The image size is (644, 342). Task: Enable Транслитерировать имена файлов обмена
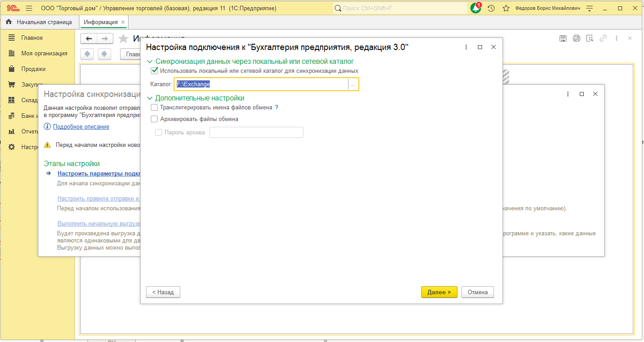(154, 108)
